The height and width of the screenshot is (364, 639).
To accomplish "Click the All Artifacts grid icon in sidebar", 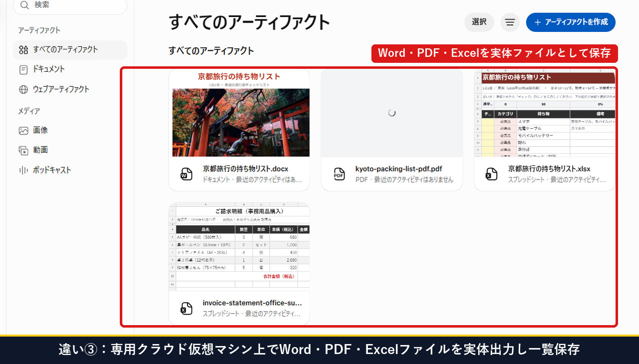I will coord(23,49).
